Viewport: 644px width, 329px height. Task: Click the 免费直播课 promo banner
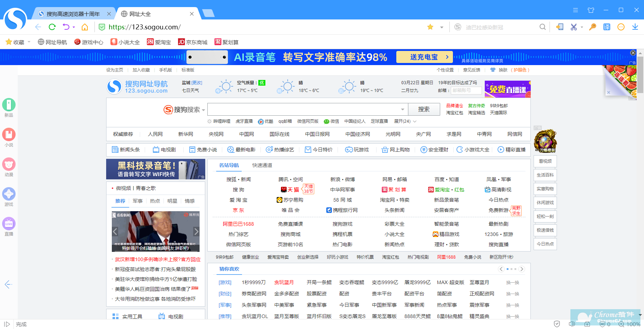[x=508, y=89]
